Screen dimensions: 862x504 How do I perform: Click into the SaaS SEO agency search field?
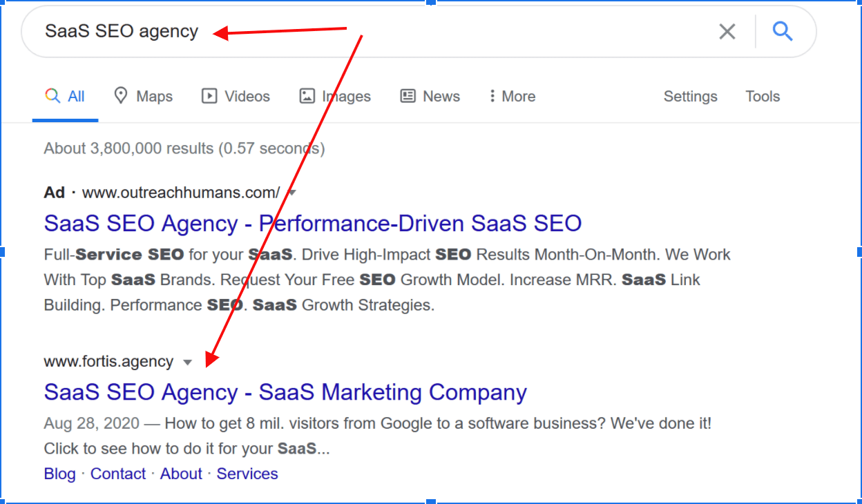[x=414, y=31]
